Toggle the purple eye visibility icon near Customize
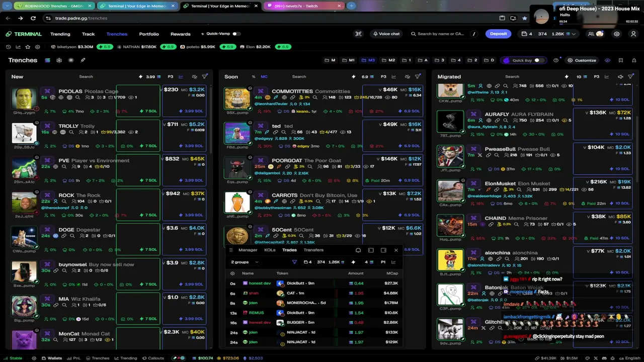644x362 pixels. pos(607,60)
